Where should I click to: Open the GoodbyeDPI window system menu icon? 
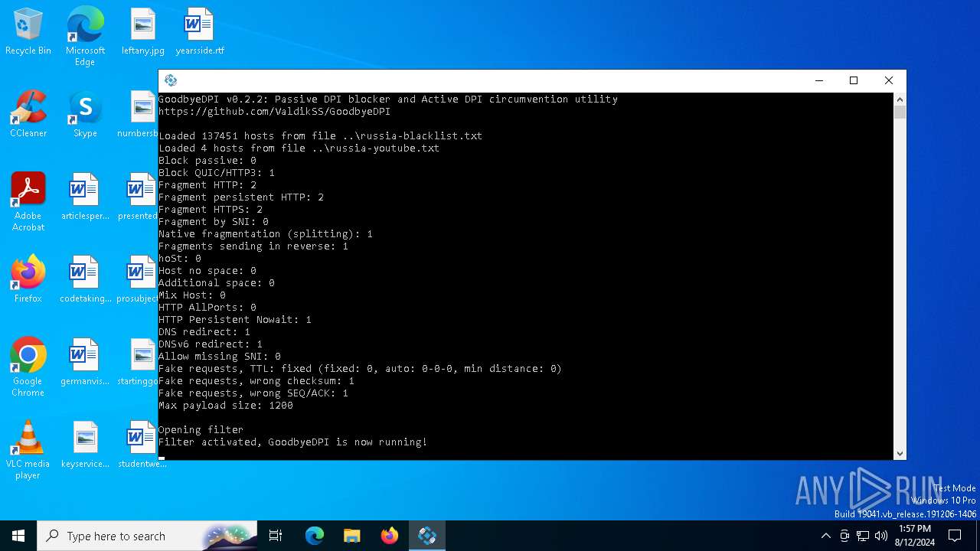(171, 80)
